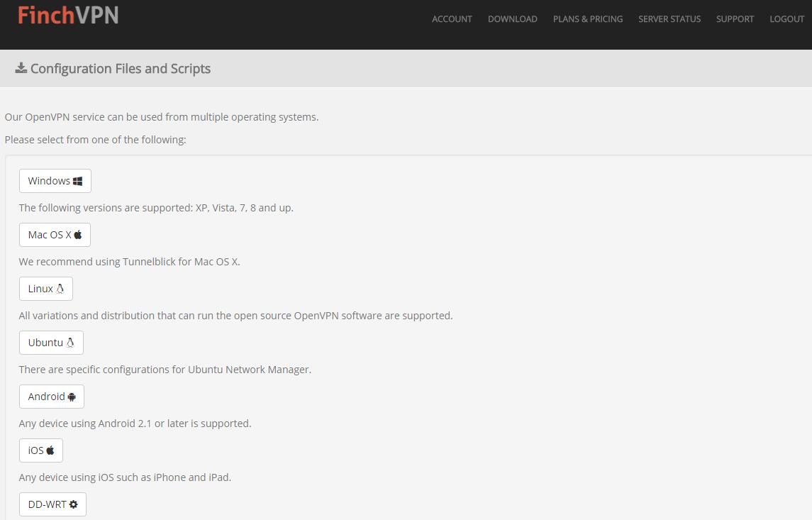Click the 'Configuration Files and Scripts' heading
This screenshot has width=812, height=520.
(121, 68)
